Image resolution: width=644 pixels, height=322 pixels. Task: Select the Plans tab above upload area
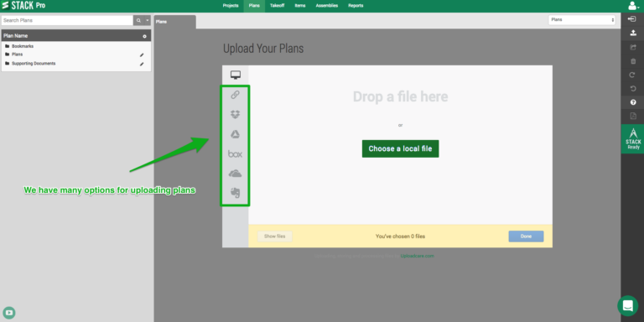tap(175, 22)
